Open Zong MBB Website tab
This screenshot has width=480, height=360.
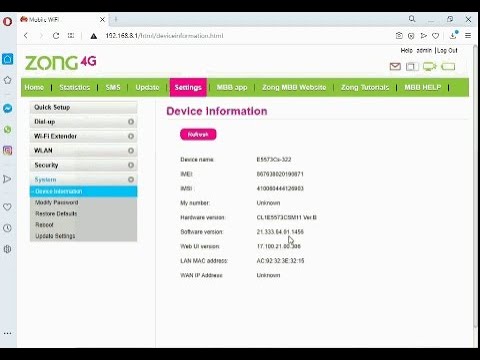(x=294, y=87)
